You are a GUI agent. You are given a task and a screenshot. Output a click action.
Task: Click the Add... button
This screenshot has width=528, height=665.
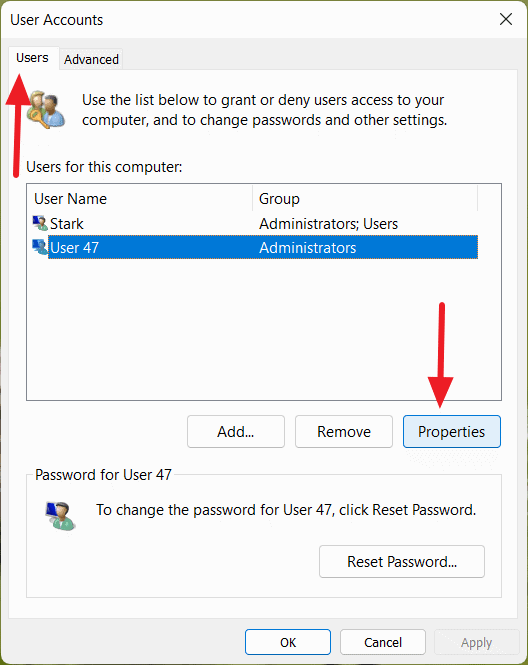[236, 431]
